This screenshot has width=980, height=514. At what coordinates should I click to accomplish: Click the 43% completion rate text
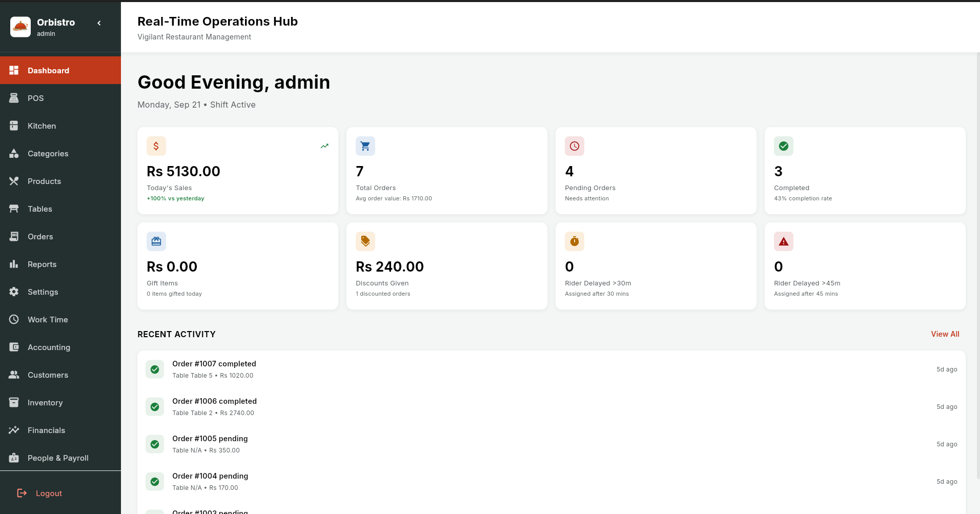(803, 198)
